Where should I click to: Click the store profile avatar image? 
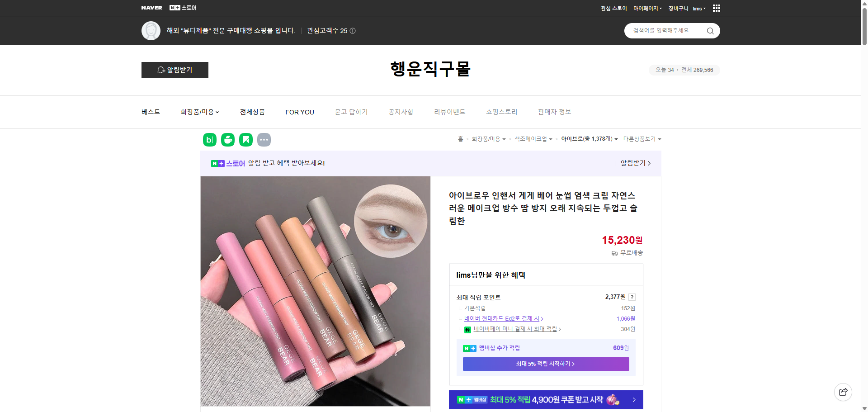click(151, 30)
